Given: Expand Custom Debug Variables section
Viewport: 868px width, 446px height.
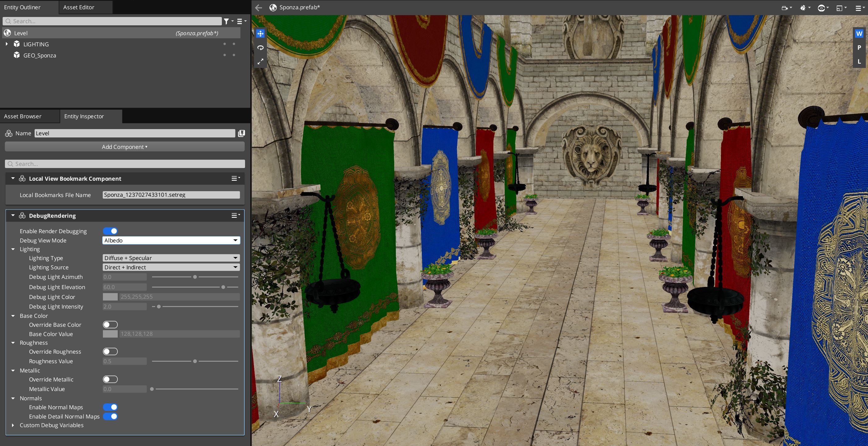Looking at the screenshot, I should 13,425.
